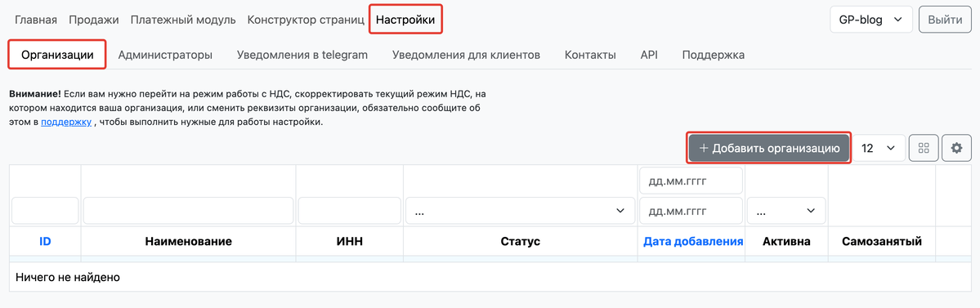
Task: Open the Продажи menu item
Action: (x=94, y=20)
